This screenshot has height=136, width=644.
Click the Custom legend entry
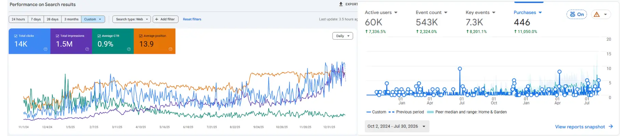pyautogui.click(x=376, y=112)
